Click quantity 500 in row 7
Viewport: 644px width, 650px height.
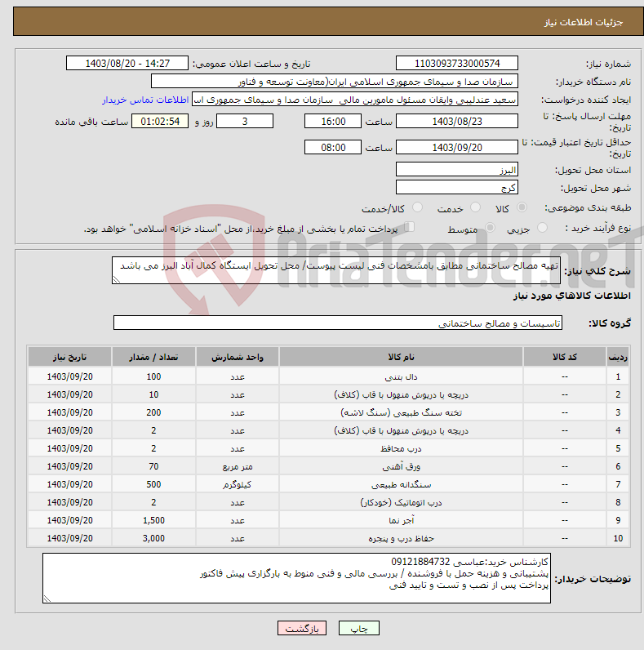click(x=153, y=484)
